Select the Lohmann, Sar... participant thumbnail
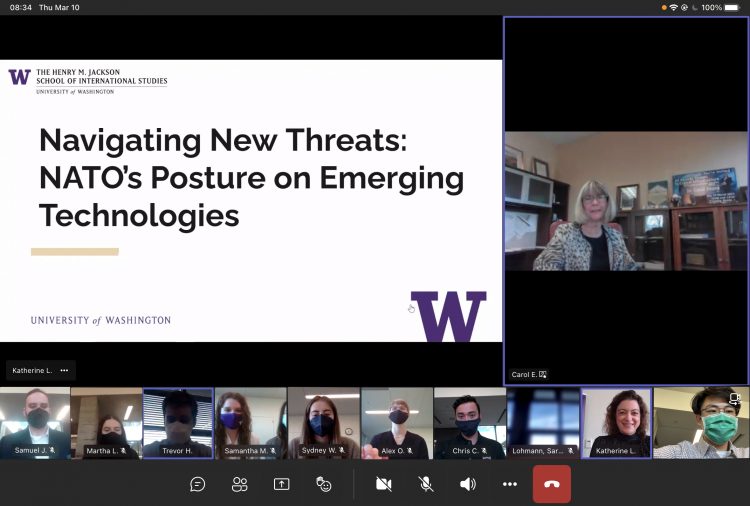The width and height of the screenshot is (750, 506). point(543,423)
